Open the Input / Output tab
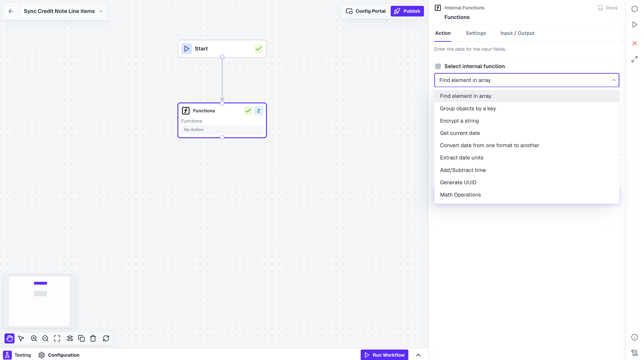This screenshot has width=644, height=360. [517, 33]
